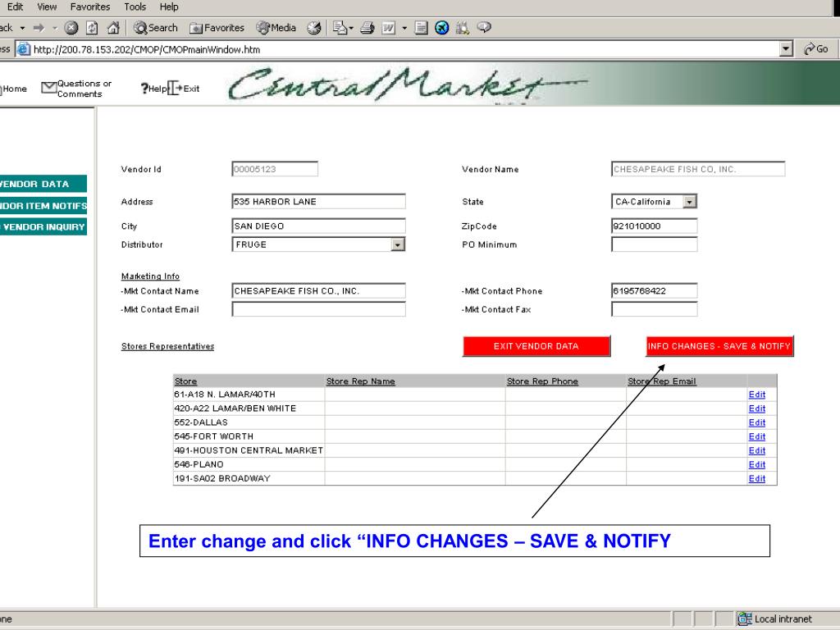
Task: Click the Store Rep Phone column header
Action: click(x=542, y=381)
